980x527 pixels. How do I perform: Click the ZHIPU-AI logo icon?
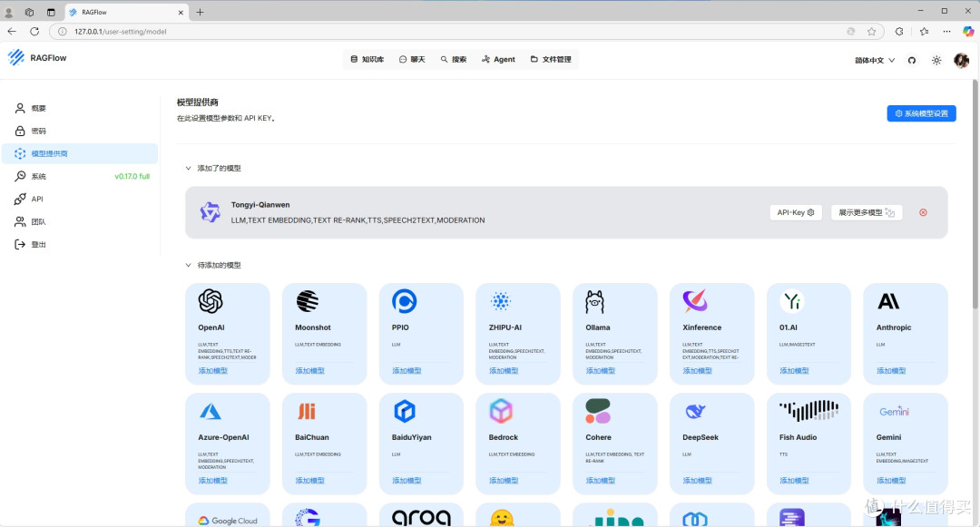pos(501,301)
